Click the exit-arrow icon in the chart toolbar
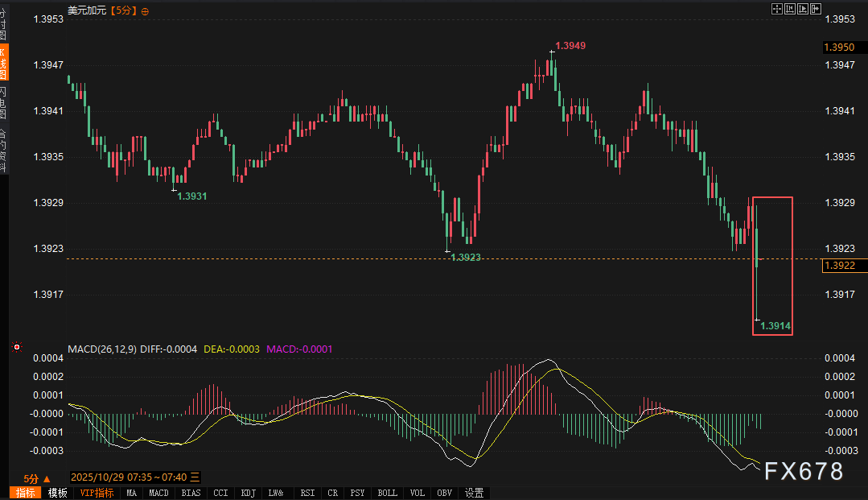The width and height of the screenshot is (868, 500). tap(815, 8)
